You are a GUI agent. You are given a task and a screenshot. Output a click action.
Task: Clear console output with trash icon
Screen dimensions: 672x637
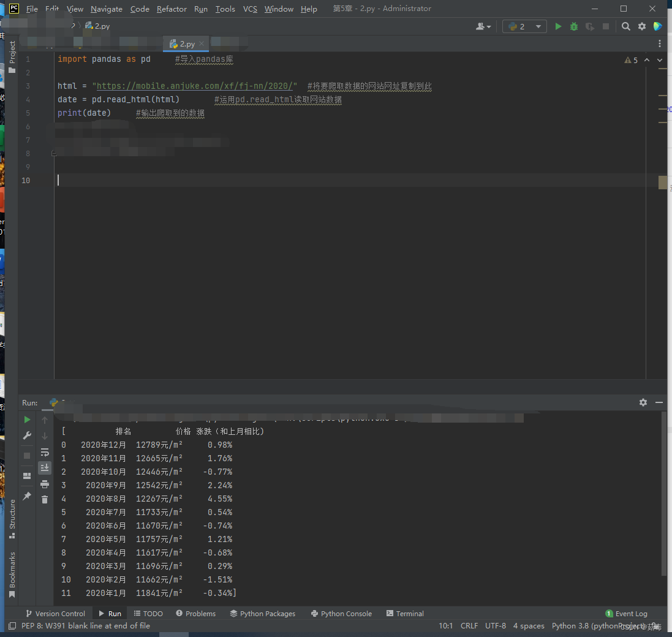coord(45,500)
